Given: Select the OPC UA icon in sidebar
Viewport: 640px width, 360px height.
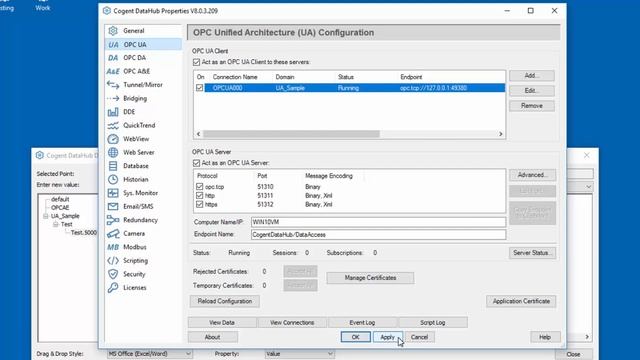Looking at the screenshot, I should click(x=113, y=44).
